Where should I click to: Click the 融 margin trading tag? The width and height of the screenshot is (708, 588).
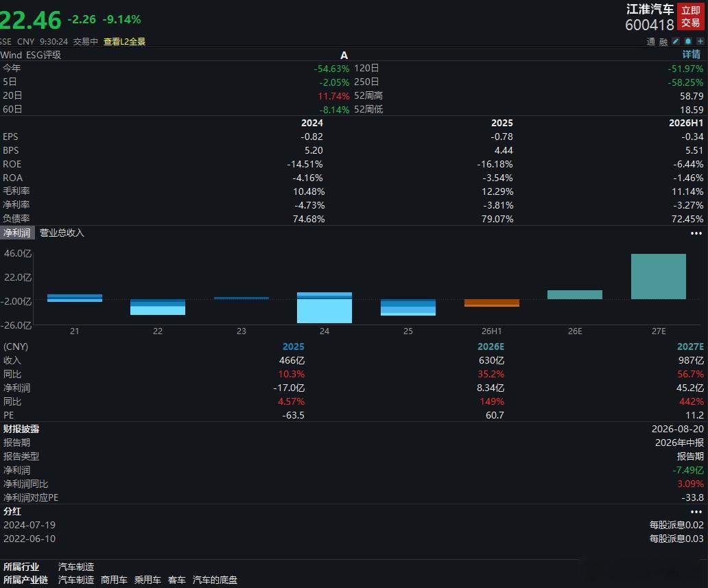[663, 42]
